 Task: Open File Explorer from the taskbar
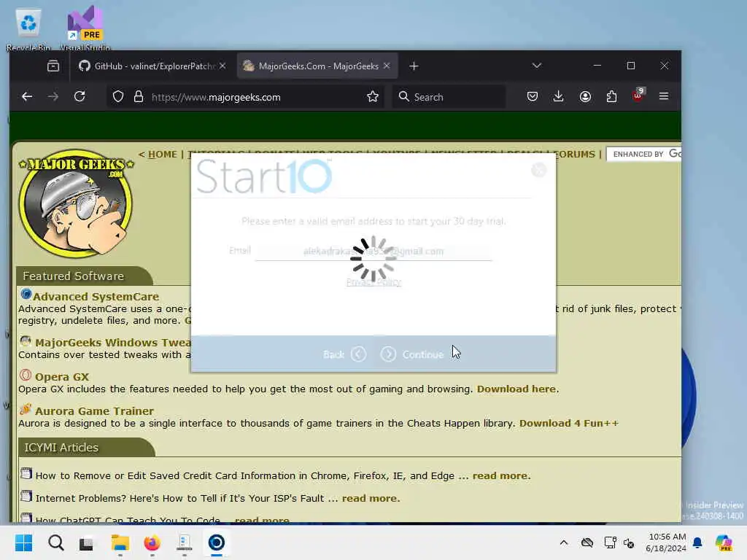tap(120, 542)
